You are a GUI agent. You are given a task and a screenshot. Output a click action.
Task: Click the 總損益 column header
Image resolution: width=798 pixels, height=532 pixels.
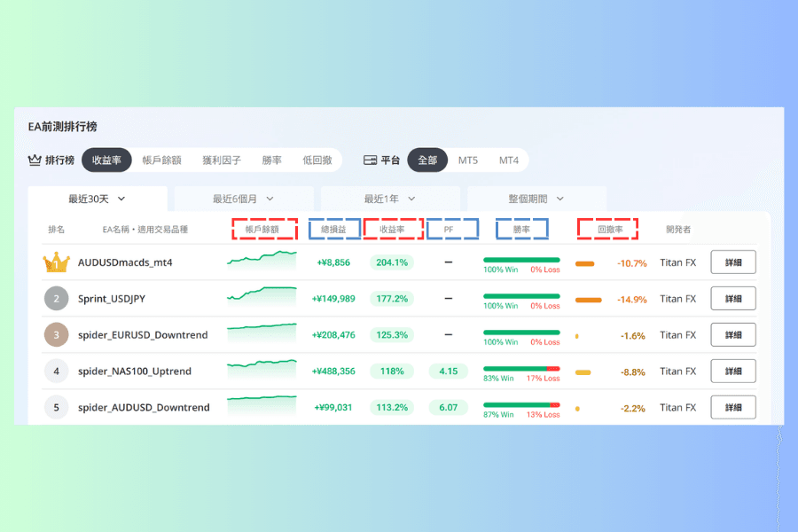click(x=333, y=230)
